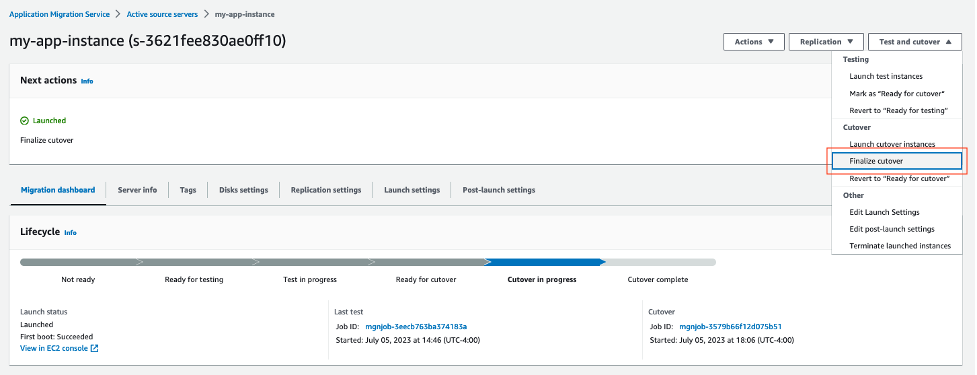The width and height of the screenshot is (977, 375).
Task: Choose Revert to "Ready for testing"
Action: 897,110
